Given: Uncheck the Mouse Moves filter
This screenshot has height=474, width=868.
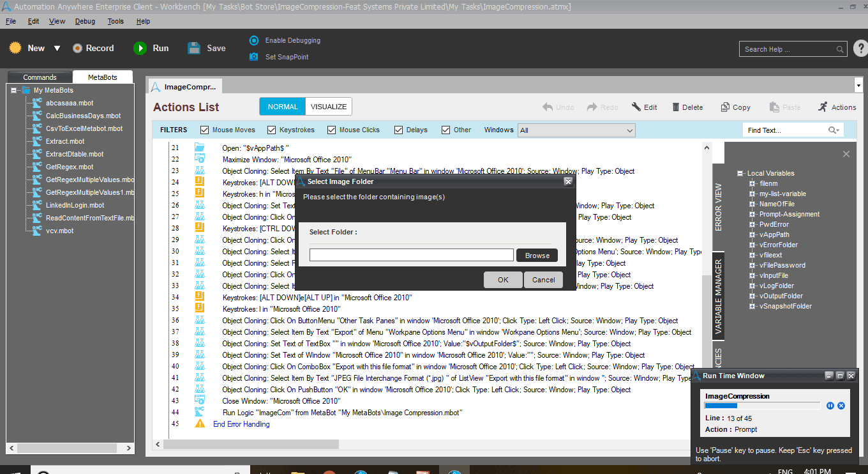Looking at the screenshot, I should [205, 130].
